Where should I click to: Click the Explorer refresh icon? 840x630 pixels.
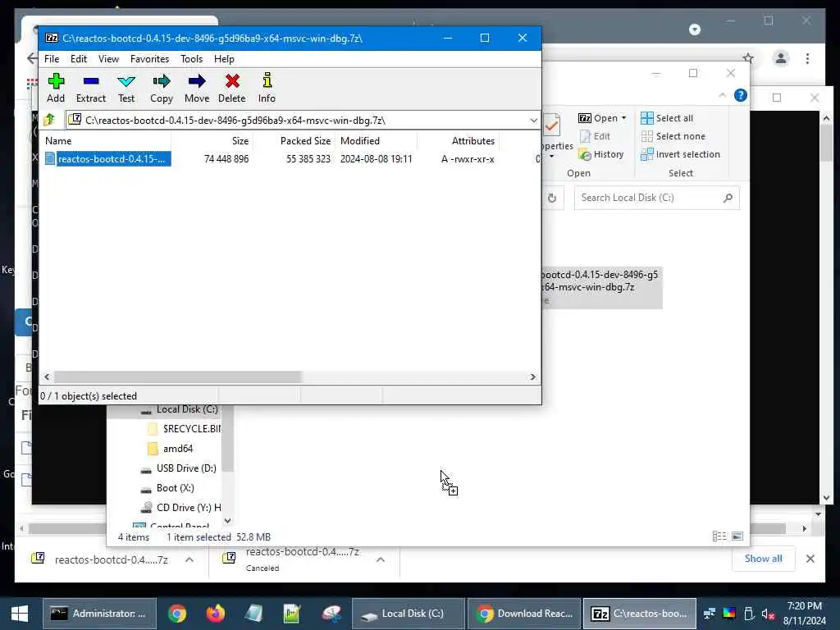point(552,199)
